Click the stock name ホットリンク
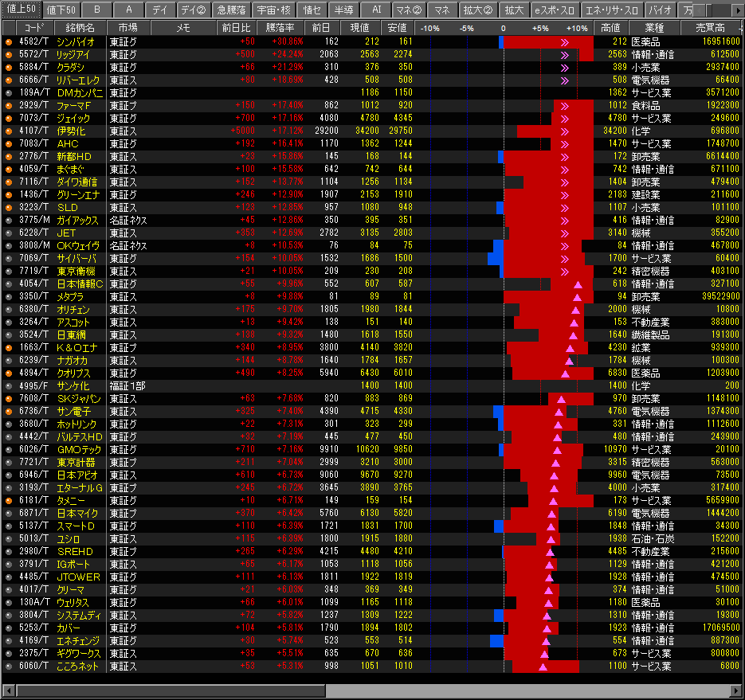745x700 pixels. coord(77,424)
